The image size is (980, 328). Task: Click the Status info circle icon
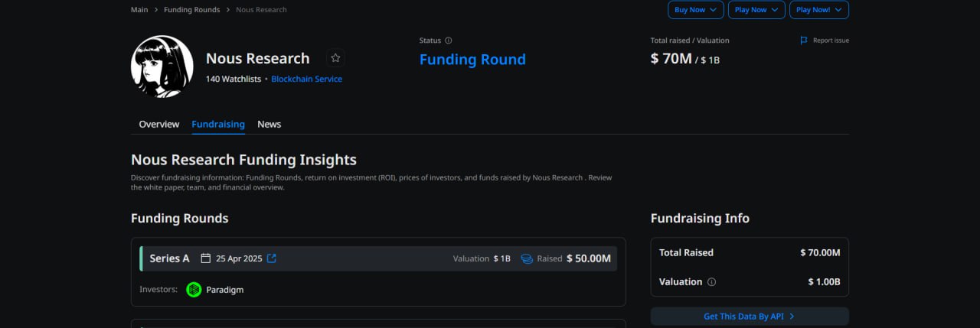tap(449, 41)
